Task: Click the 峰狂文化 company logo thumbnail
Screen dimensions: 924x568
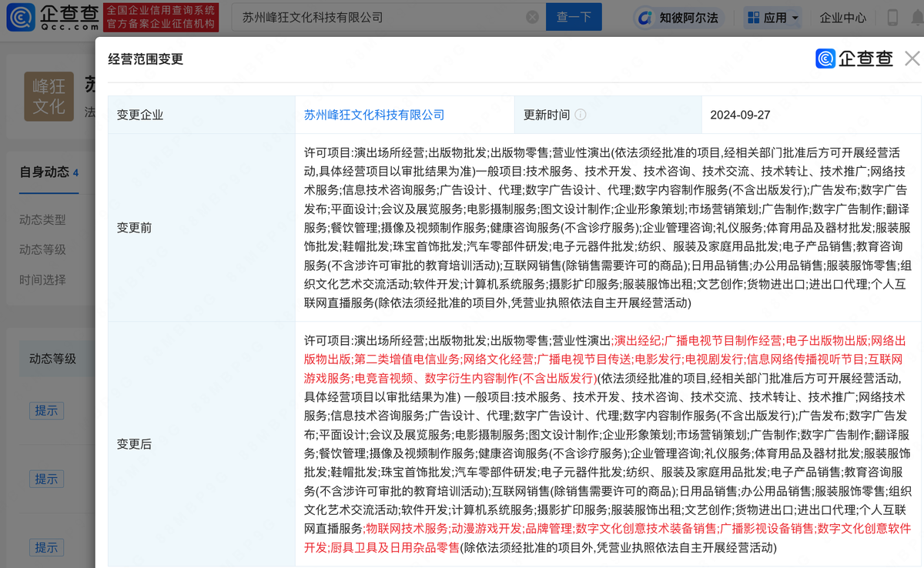Action: (49, 97)
